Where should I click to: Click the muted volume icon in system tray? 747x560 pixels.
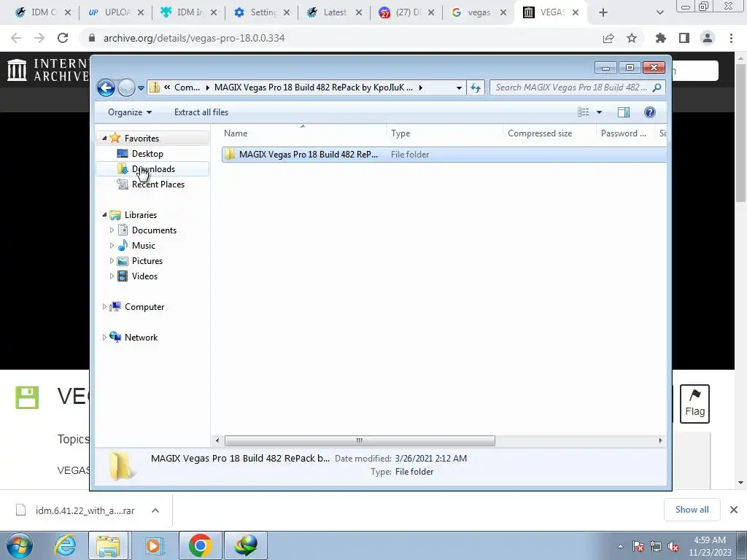673,547
